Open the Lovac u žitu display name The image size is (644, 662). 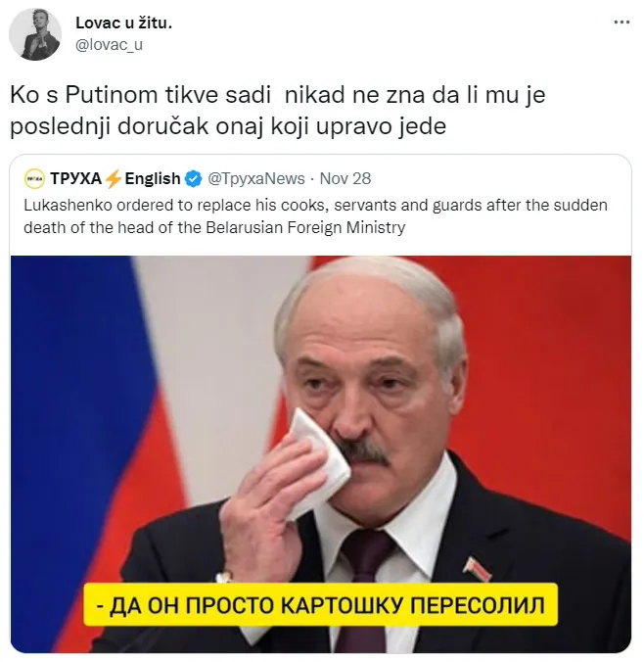coord(123,23)
